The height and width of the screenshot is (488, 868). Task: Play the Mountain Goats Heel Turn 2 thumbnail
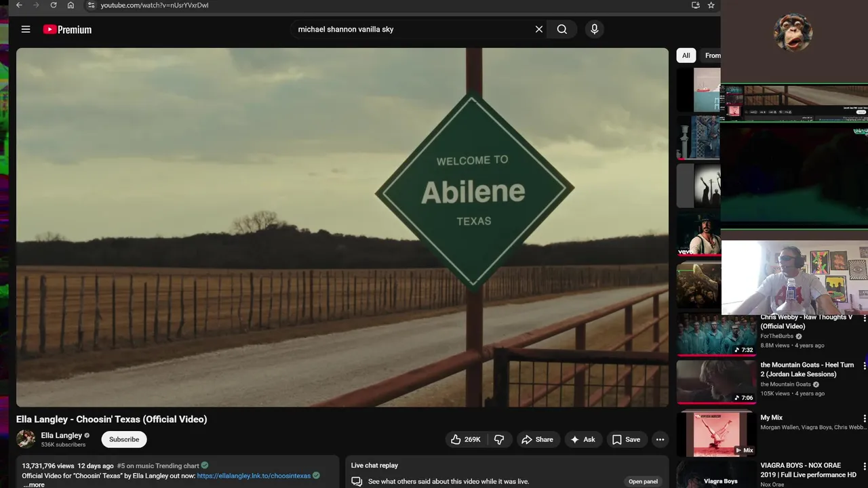pos(716,382)
